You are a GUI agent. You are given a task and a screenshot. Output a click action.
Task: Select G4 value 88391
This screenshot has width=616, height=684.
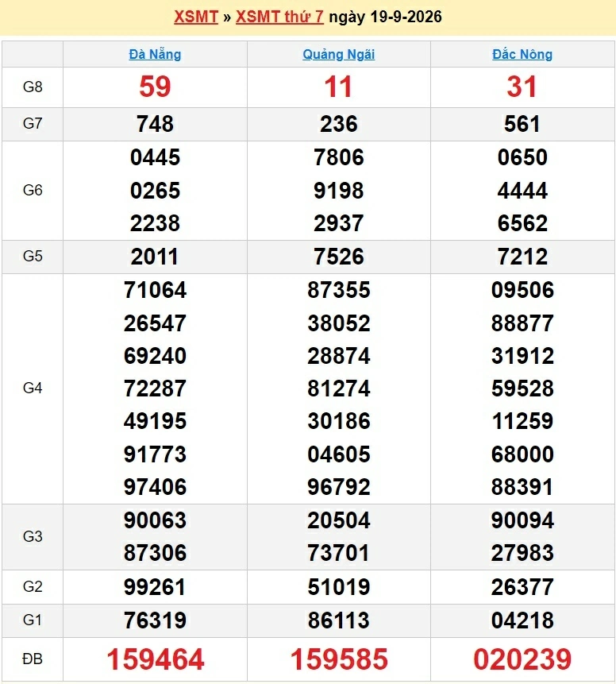pyautogui.click(x=522, y=487)
